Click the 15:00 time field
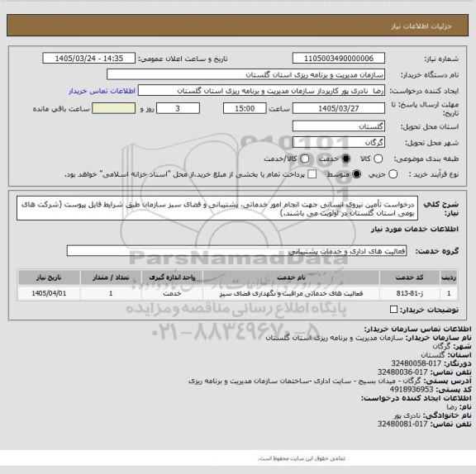The image size is (476, 474). click(x=245, y=108)
